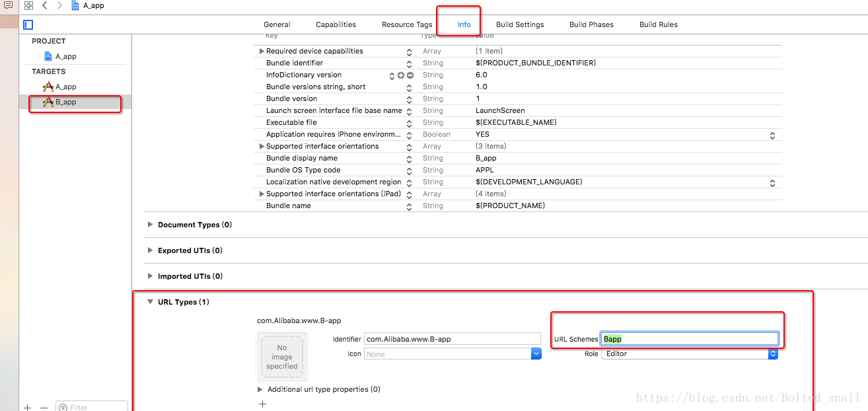Image resolution: width=868 pixels, height=411 pixels.
Task: Open the Build Phases tab
Action: click(591, 24)
